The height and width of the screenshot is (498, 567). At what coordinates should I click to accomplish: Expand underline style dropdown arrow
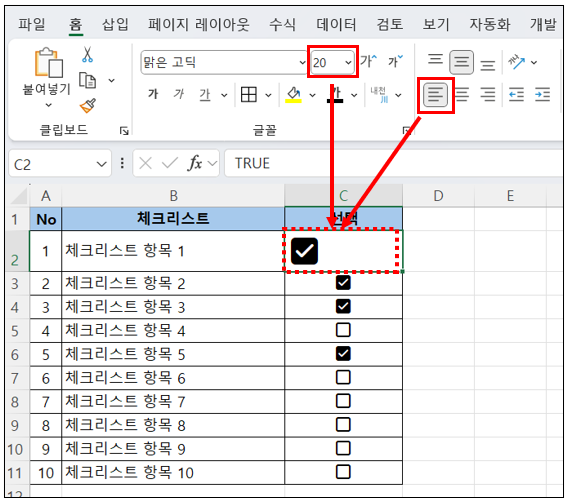click(224, 95)
